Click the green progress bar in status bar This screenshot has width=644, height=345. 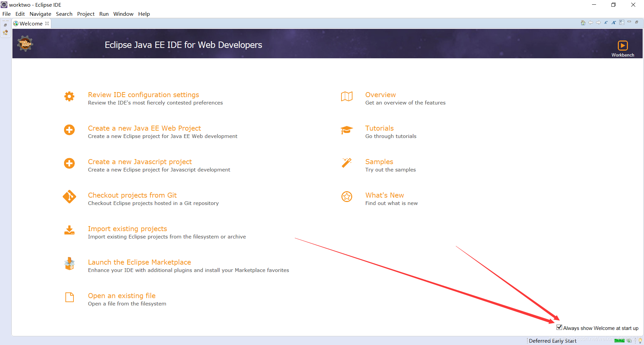pyautogui.click(x=619, y=341)
